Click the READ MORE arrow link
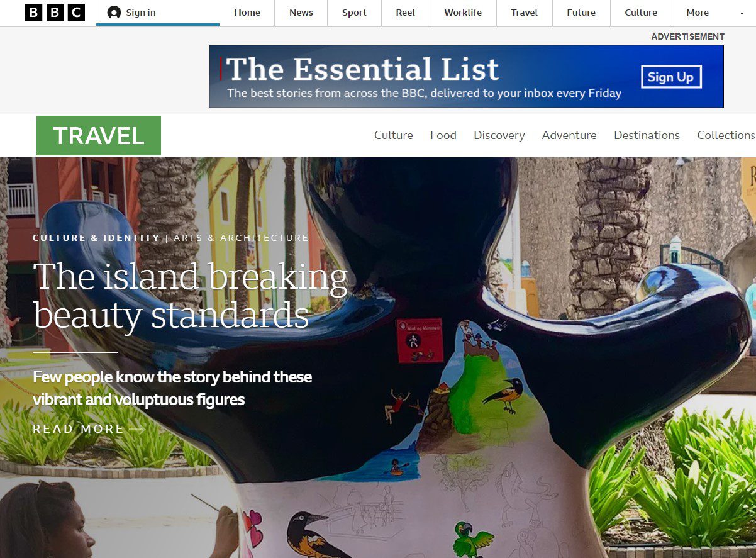Image resolution: width=756 pixels, height=558 pixels. pyautogui.click(x=89, y=429)
